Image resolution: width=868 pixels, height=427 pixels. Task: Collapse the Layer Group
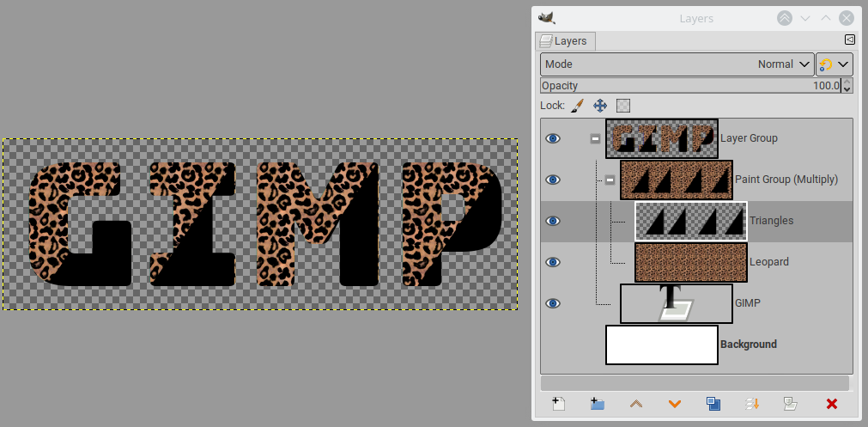tap(595, 138)
